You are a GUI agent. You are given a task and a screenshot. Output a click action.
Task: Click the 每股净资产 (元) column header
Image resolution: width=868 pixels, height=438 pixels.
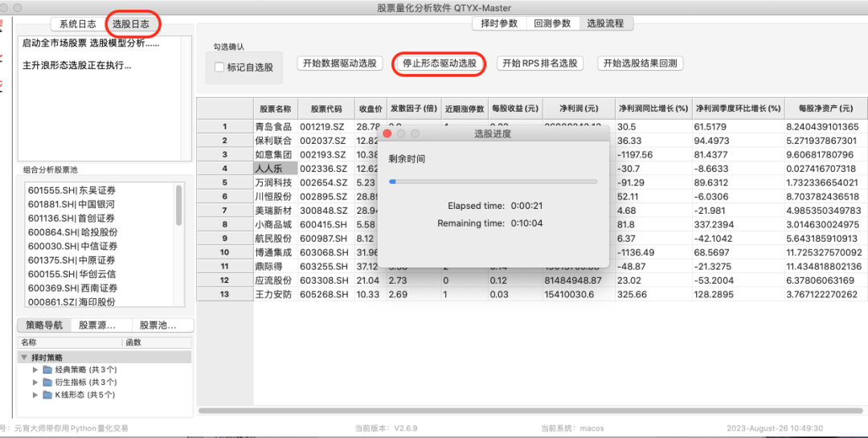click(825, 108)
